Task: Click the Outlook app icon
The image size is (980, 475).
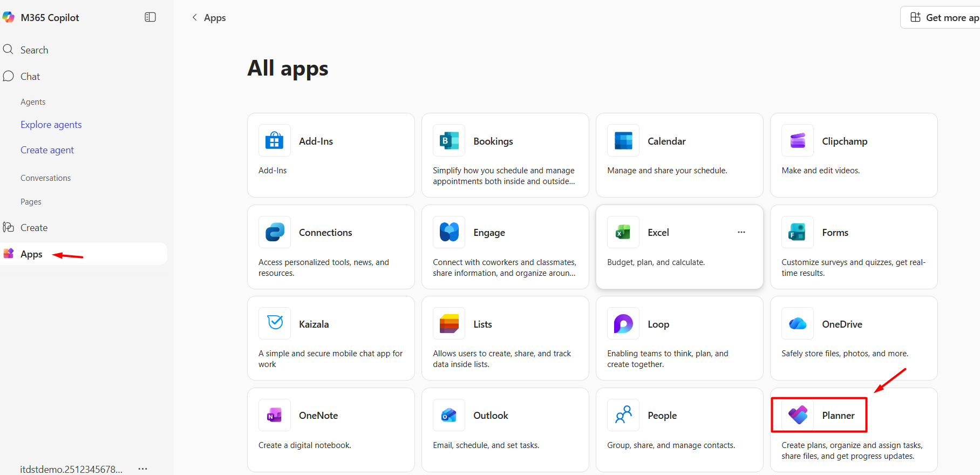Action: pyautogui.click(x=448, y=415)
